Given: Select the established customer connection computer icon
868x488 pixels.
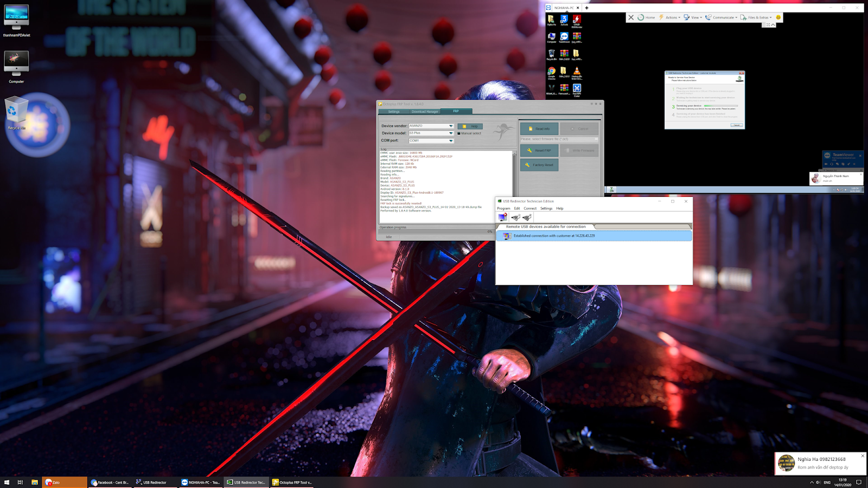Looking at the screenshot, I should click(x=507, y=236).
